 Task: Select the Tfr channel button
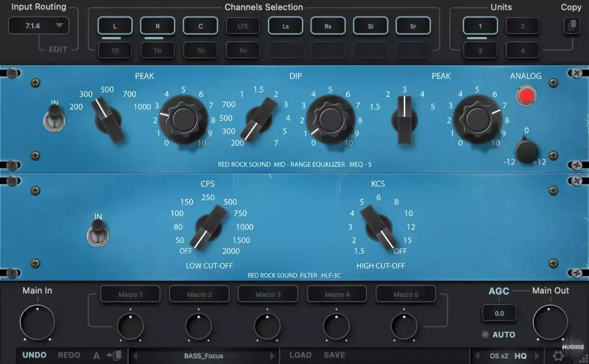click(x=158, y=50)
